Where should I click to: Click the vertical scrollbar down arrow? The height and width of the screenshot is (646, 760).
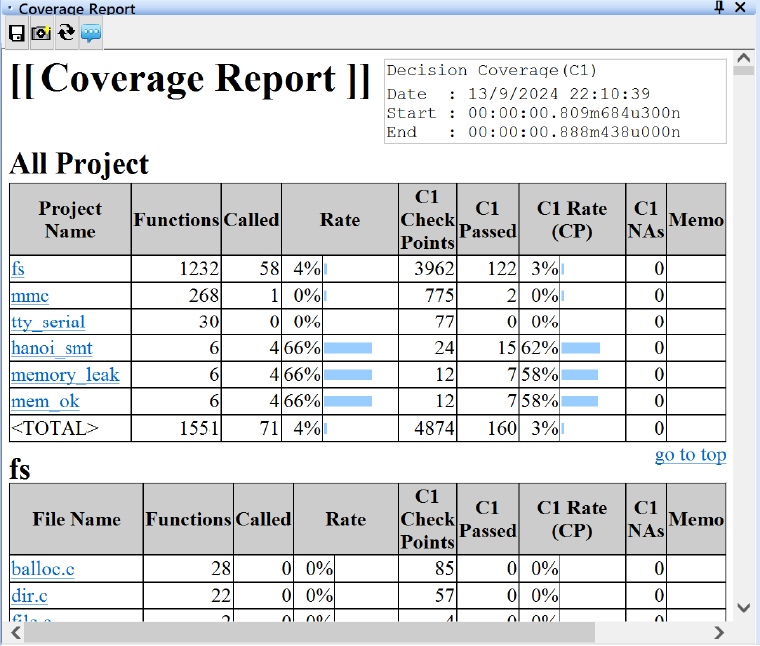744,608
